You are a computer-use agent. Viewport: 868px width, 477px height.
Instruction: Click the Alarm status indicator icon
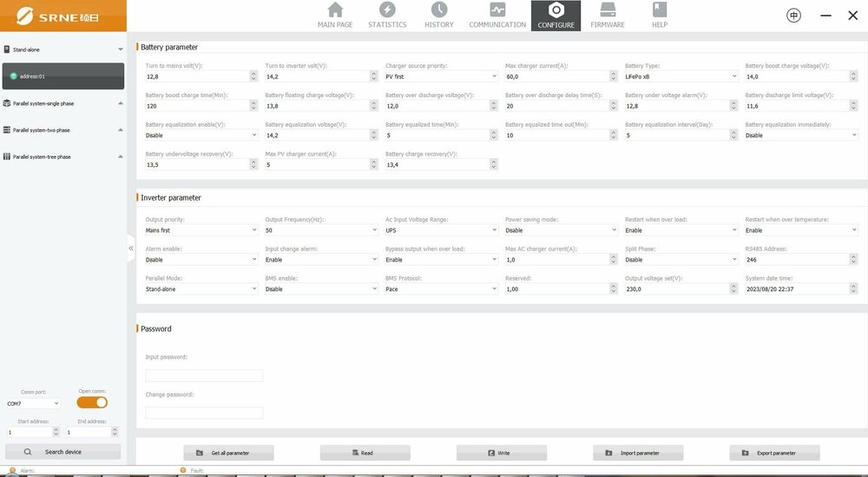pos(12,470)
